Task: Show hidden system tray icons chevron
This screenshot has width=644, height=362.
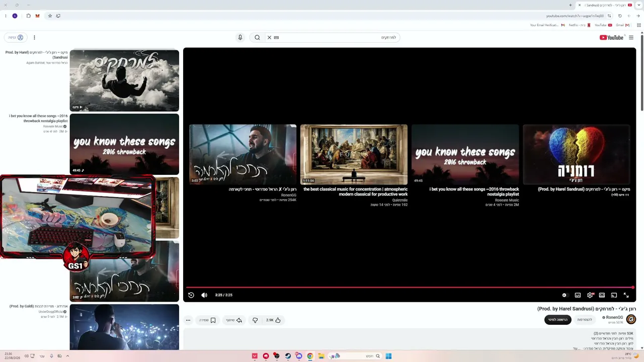Action: click(x=67, y=356)
